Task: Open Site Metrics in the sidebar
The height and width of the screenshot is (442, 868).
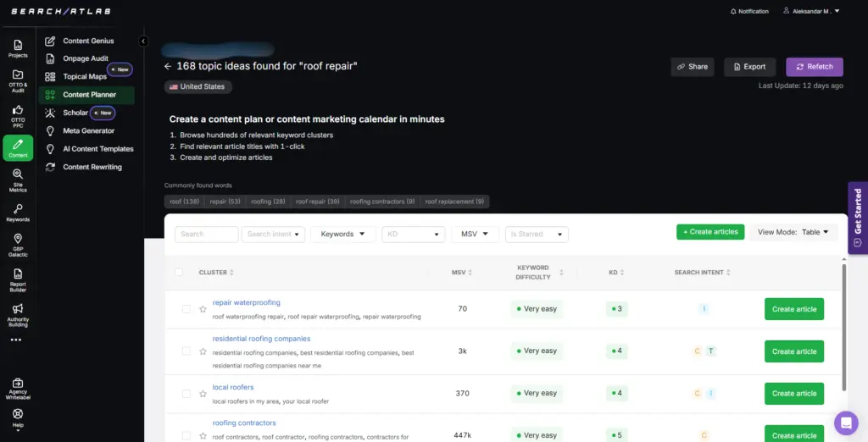Action: 18,180
